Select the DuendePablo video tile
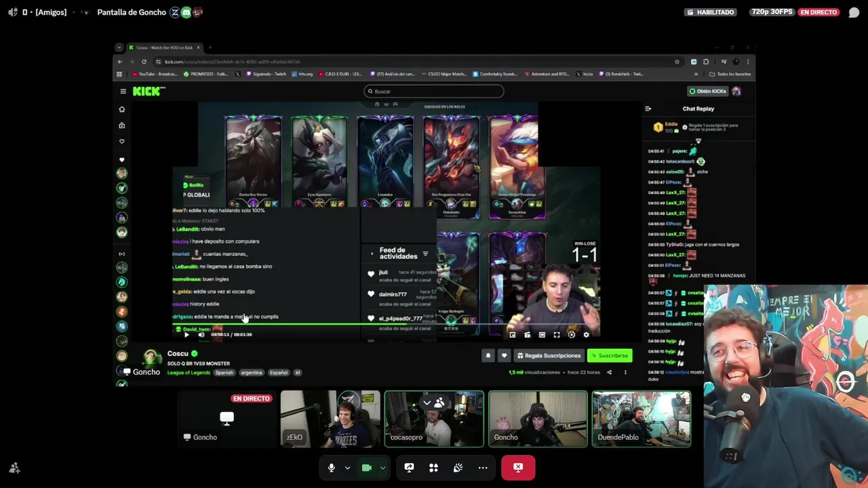The width and height of the screenshot is (868, 488). [642, 419]
